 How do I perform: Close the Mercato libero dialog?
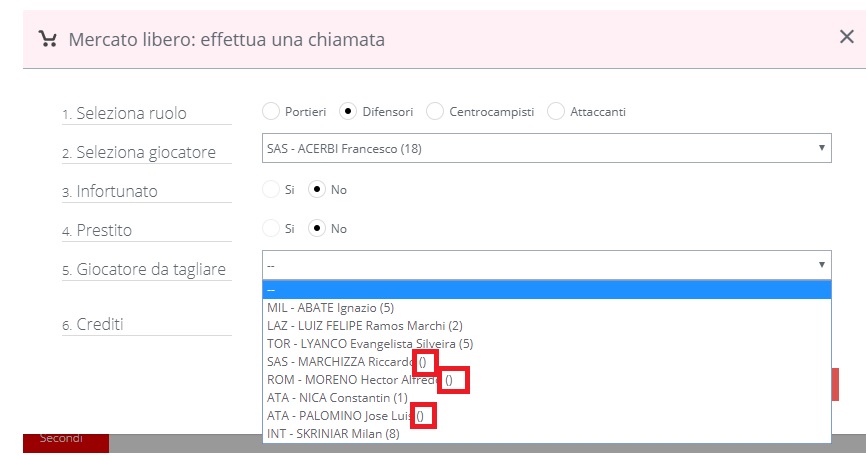tap(846, 37)
